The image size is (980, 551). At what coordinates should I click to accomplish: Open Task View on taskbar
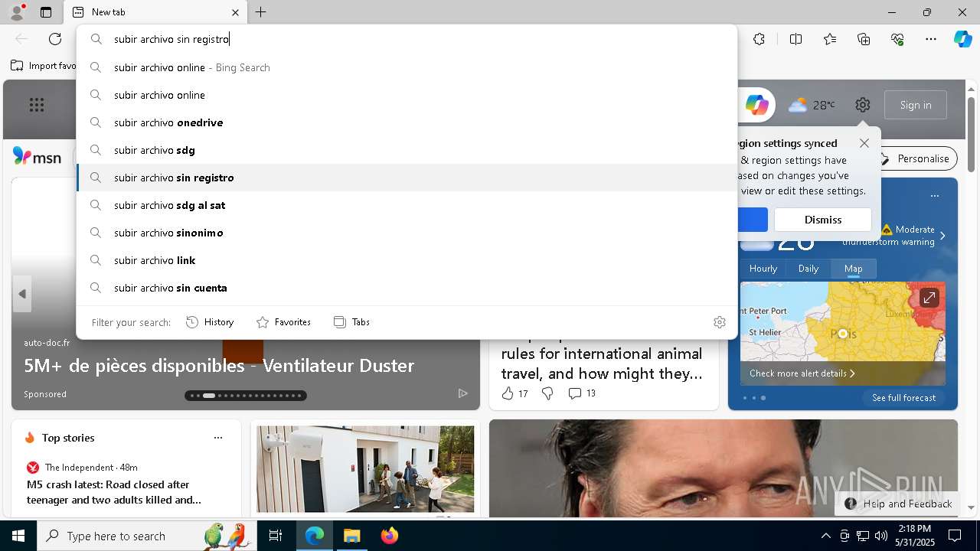276,536
